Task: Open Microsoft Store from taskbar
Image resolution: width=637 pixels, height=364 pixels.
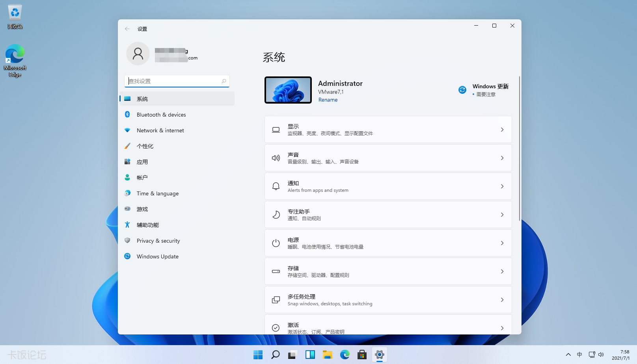Action: pyautogui.click(x=362, y=355)
